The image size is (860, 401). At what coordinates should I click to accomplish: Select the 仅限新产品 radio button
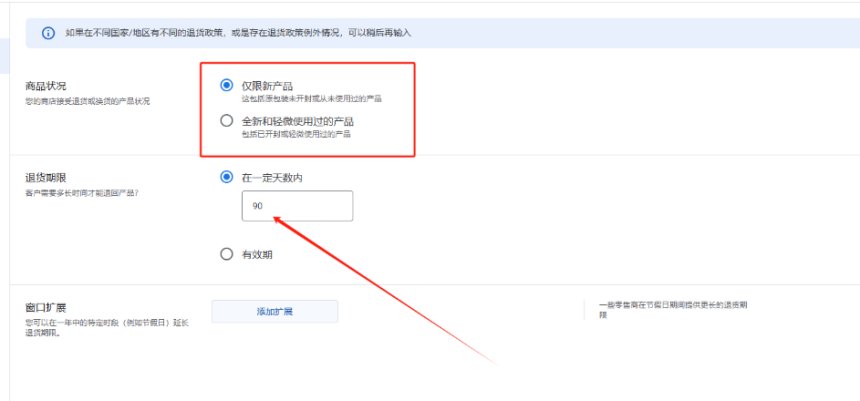[x=226, y=86]
